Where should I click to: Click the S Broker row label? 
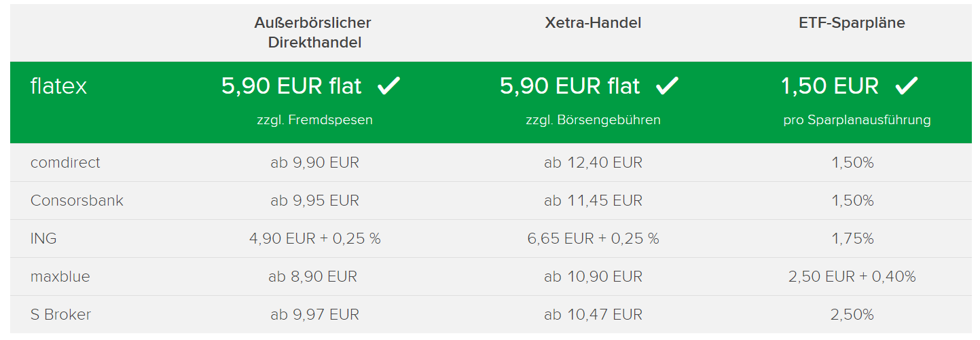point(60,315)
